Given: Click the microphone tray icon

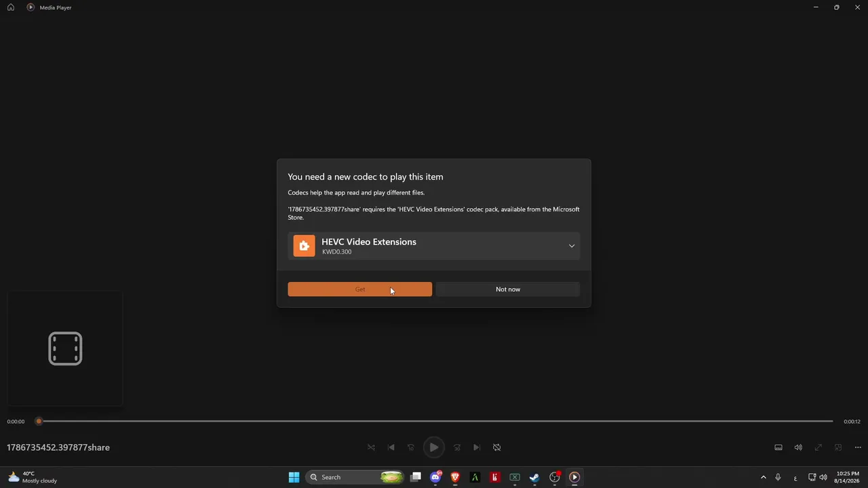Looking at the screenshot, I should click(x=778, y=477).
